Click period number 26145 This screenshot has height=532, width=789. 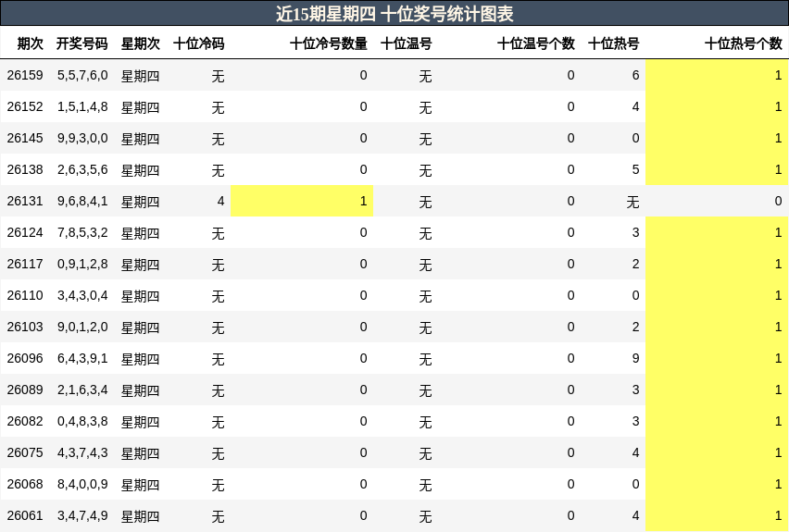tap(25, 138)
